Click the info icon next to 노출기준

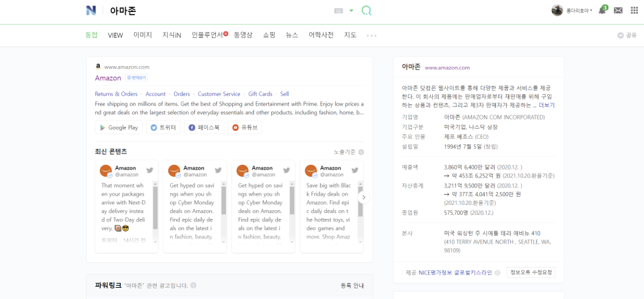[361, 152]
